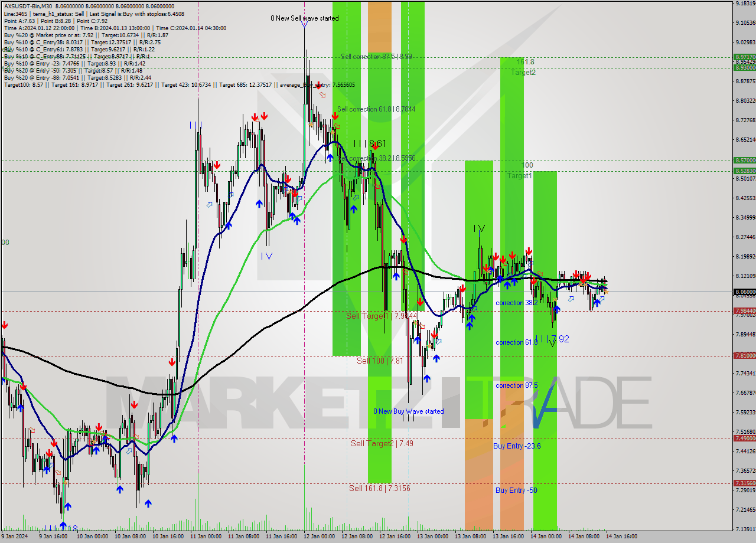756x543 pixels.
Task: Click the 9.18319 price scale value
Action: point(745,4)
